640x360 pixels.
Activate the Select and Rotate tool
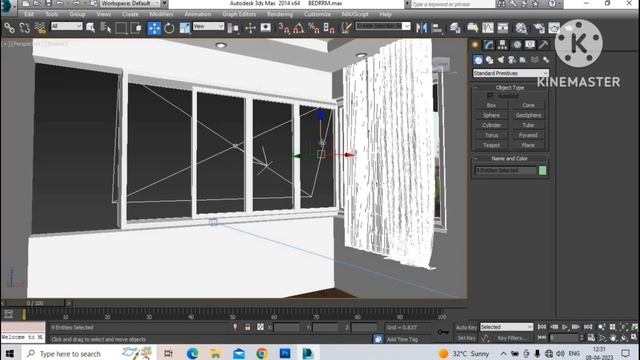169,28
